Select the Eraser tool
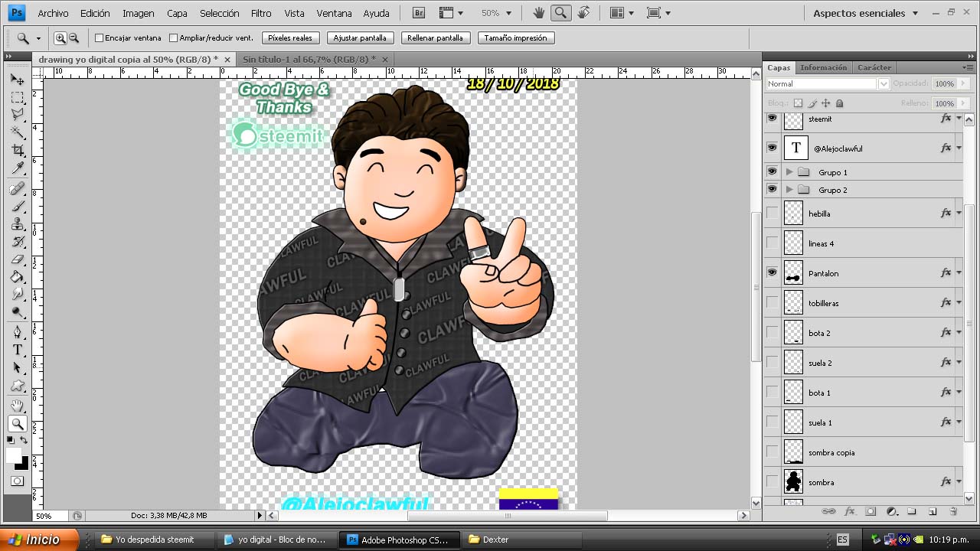This screenshot has height=551, width=980. pyautogui.click(x=18, y=259)
